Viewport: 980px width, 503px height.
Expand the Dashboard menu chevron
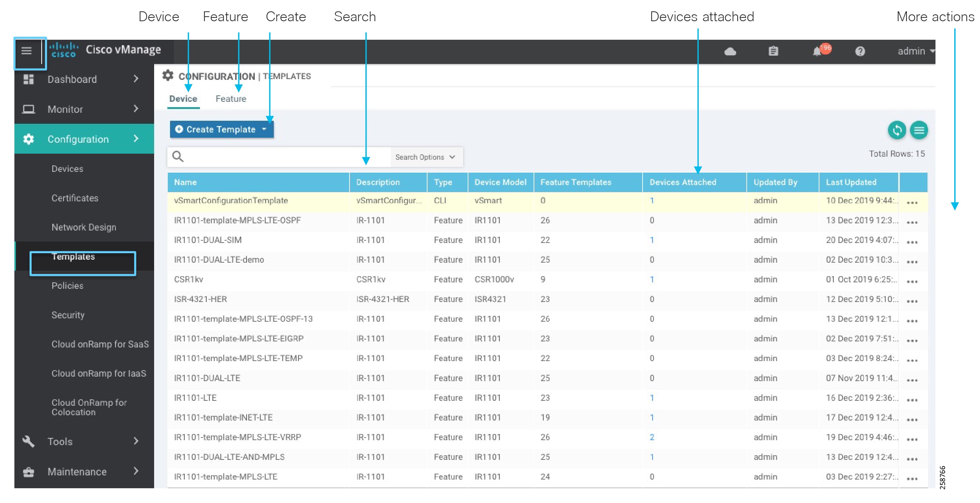point(136,79)
